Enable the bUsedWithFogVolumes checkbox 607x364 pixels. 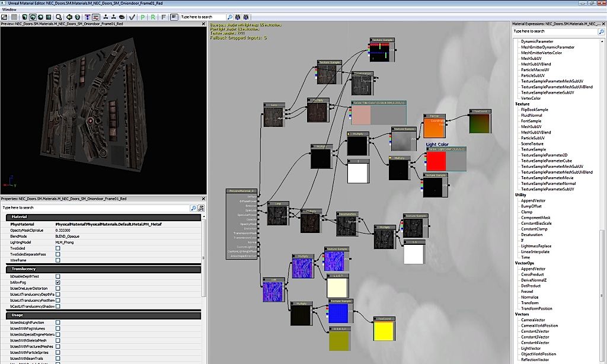click(x=57, y=328)
